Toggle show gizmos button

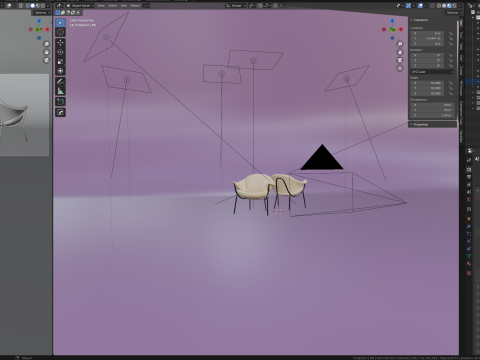[408, 6]
